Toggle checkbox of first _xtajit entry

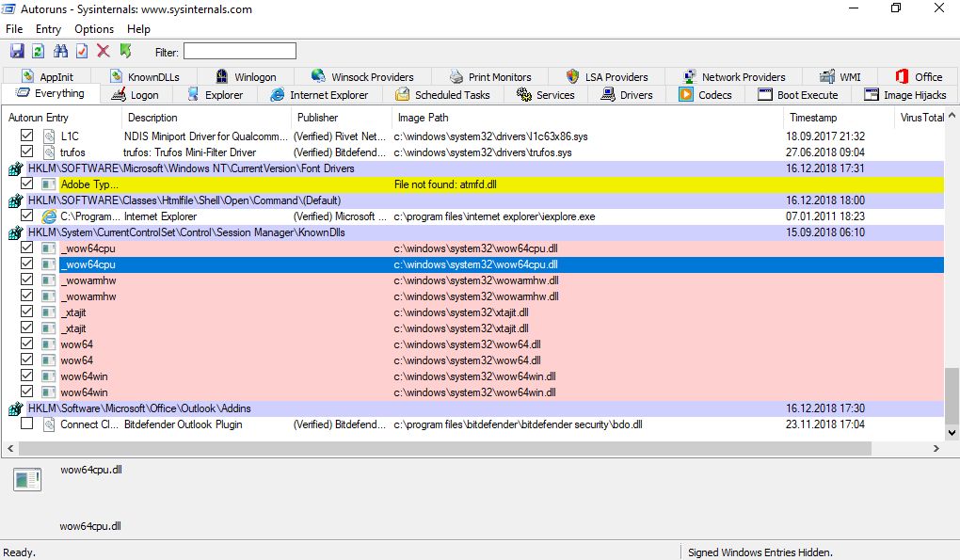[27, 311]
